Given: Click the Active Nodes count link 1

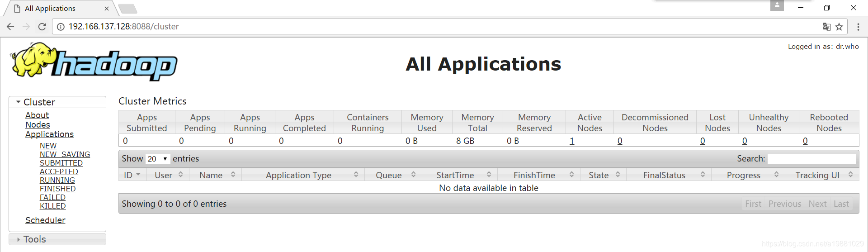Looking at the screenshot, I should pyautogui.click(x=572, y=141).
